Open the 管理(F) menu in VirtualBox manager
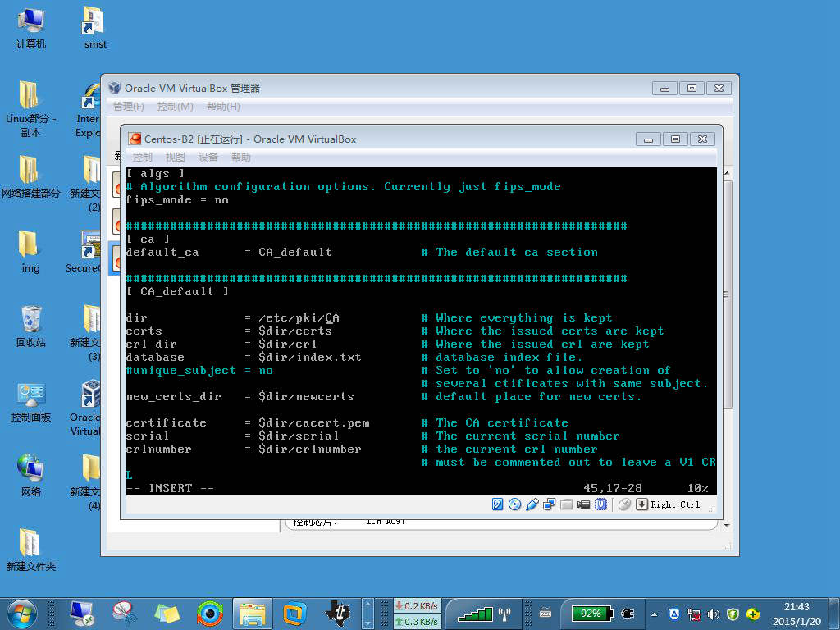 [x=129, y=106]
